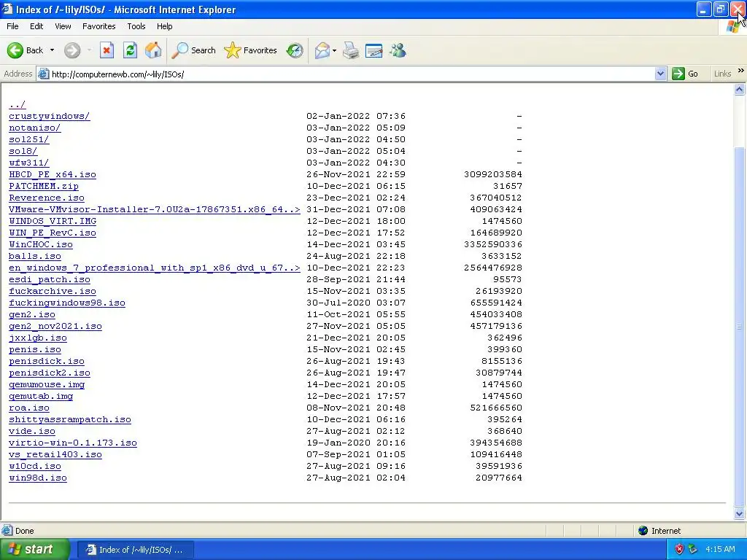Open the Favorites star toolbar button
This screenshot has height=560, width=747.
point(251,50)
